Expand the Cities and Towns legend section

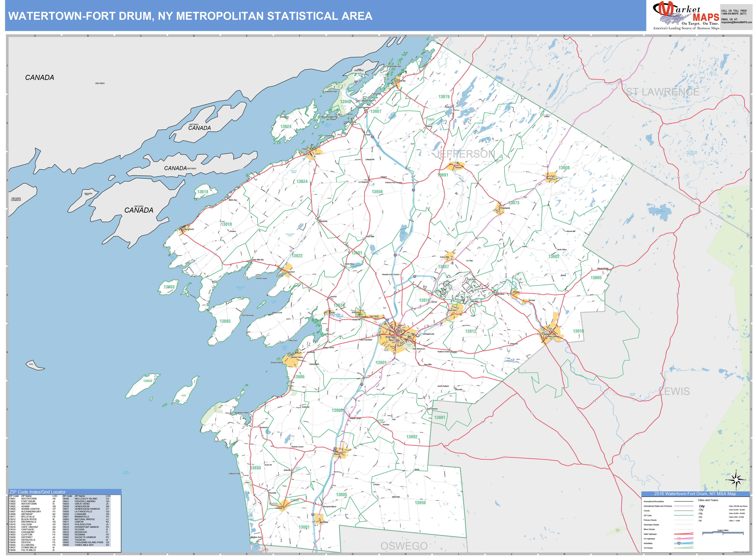tap(708, 500)
